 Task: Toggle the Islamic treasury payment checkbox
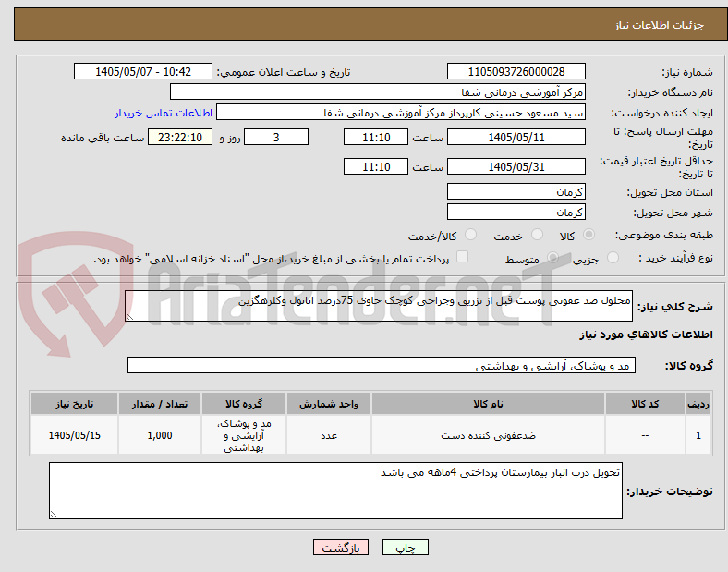point(463,257)
